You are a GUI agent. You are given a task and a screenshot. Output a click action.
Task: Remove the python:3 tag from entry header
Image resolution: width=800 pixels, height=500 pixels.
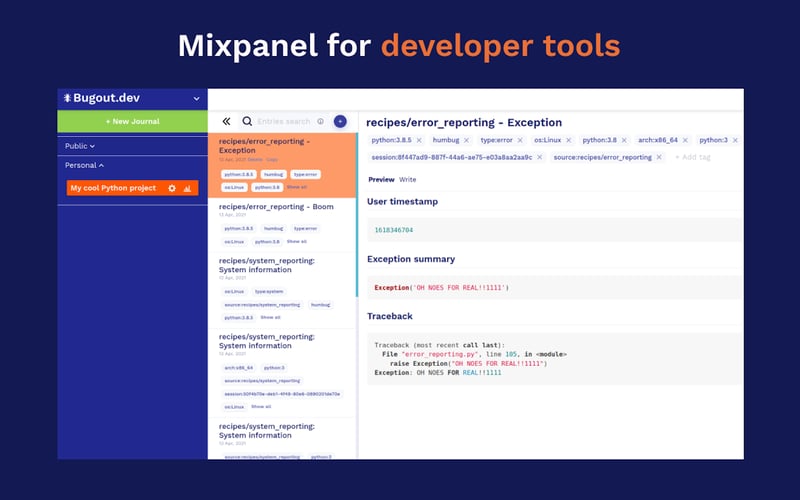(735, 140)
